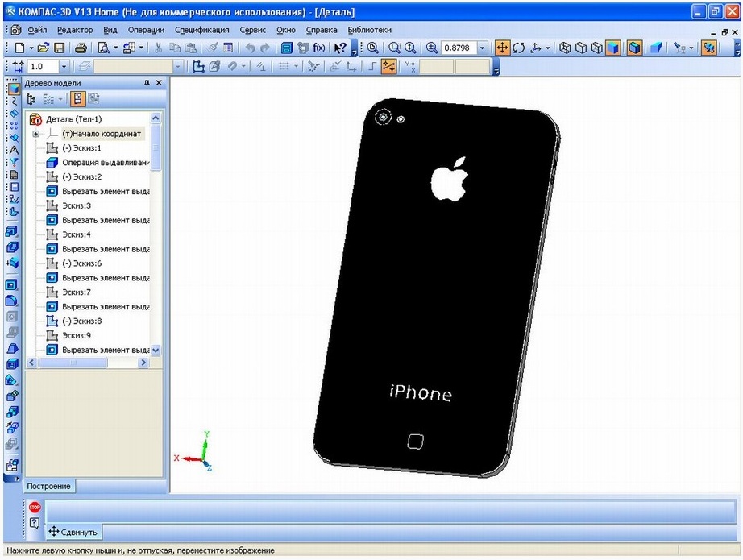Expand the (т)Начало координат tree node
This screenshot has width=743, height=560.
pyautogui.click(x=36, y=134)
